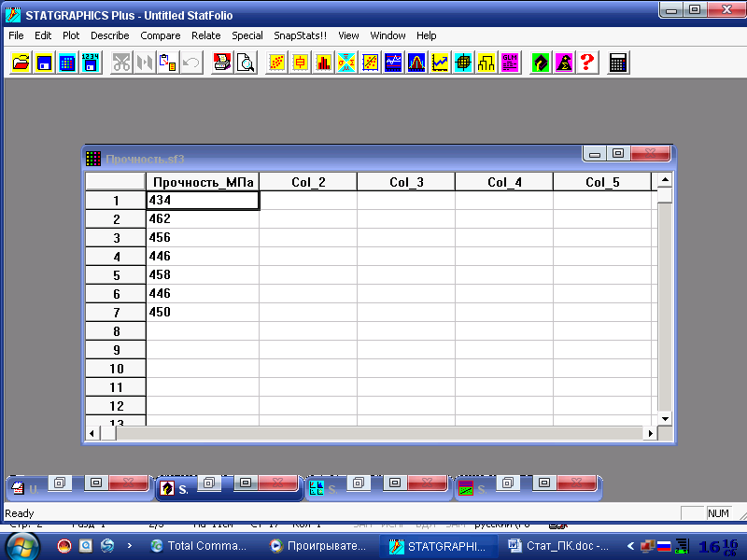Screen dimensions: 747x560
Task: Open the Describe menu
Action: (110, 35)
